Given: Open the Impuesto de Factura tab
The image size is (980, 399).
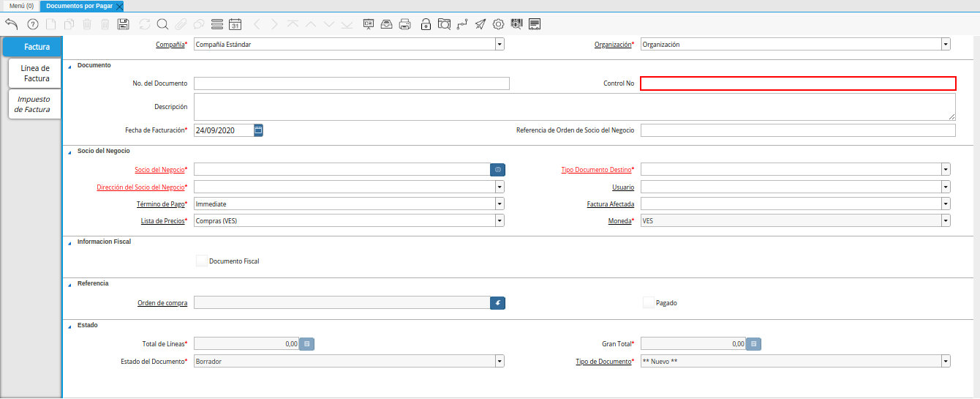Looking at the screenshot, I should pyautogui.click(x=34, y=104).
